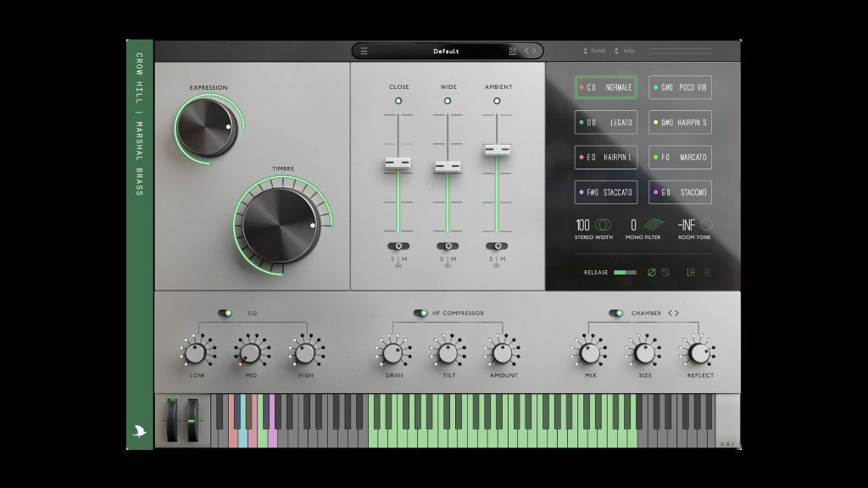Toggle the HF COMPRESSOR on/off switch
Screen dimensions: 868x488
(x=420, y=313)
